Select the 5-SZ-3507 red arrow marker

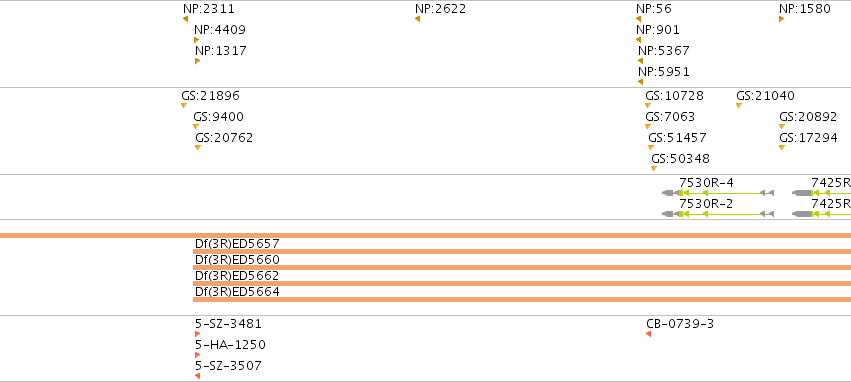tap(198, 376)
